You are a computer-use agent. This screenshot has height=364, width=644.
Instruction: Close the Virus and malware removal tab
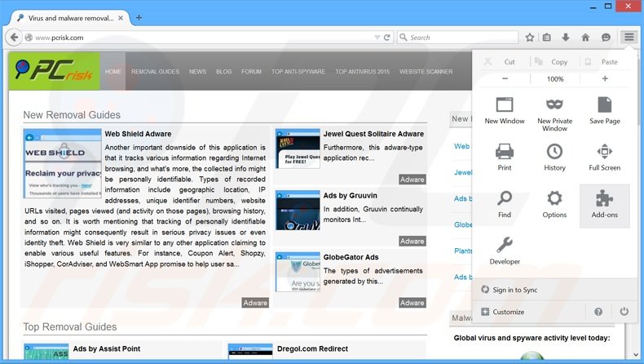(x=121, y=18)
